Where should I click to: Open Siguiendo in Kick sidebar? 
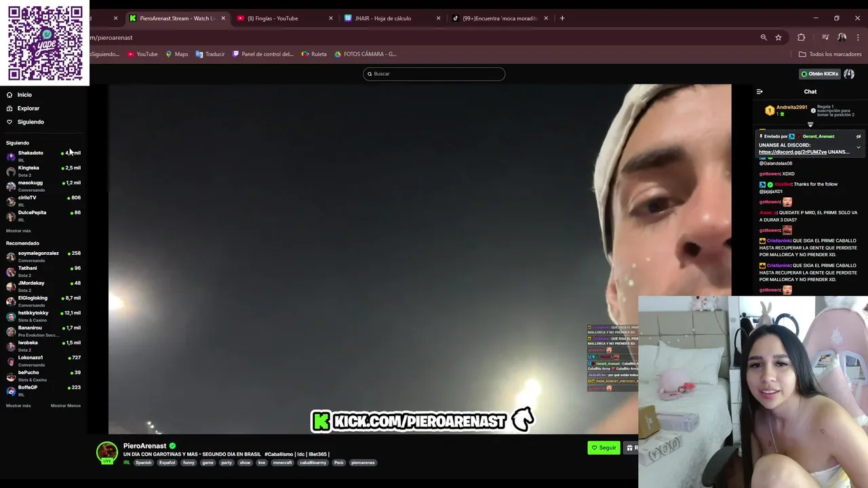[25, 122]
